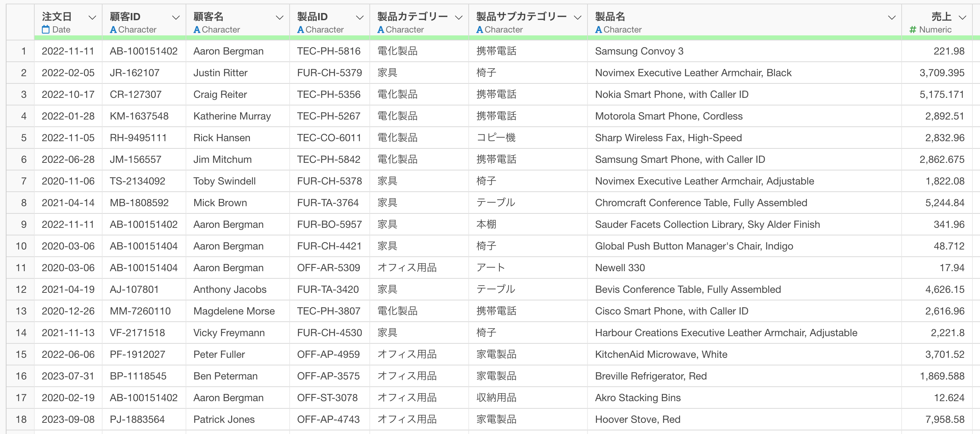Image resolution: width=980 pixels, height=434 pixels.
Task: Click Character type icon under 製品ID
Action: point(300,29)
